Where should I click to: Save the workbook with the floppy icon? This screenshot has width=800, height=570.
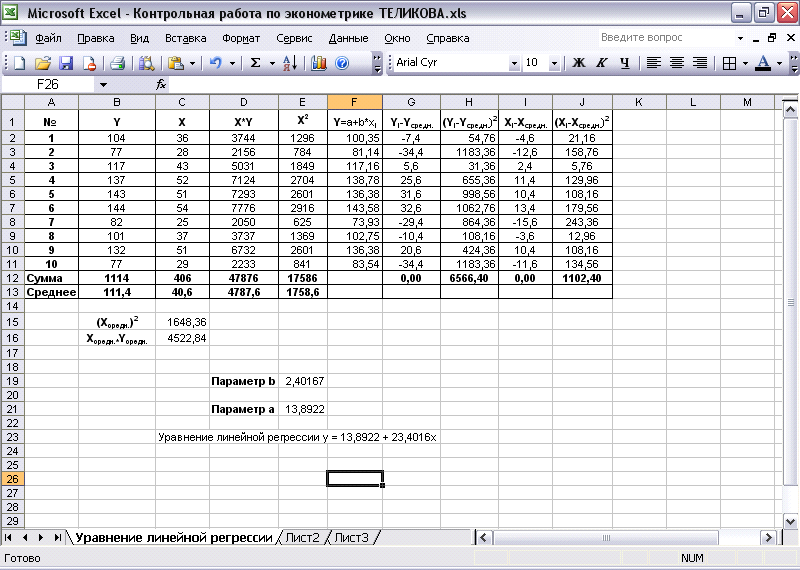(x=66, y=63)
